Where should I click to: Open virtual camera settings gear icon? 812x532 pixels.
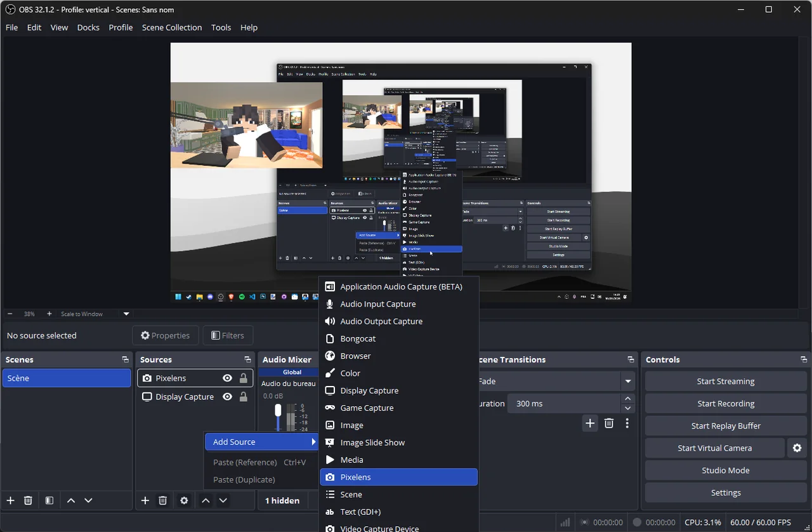coord(797,448)
